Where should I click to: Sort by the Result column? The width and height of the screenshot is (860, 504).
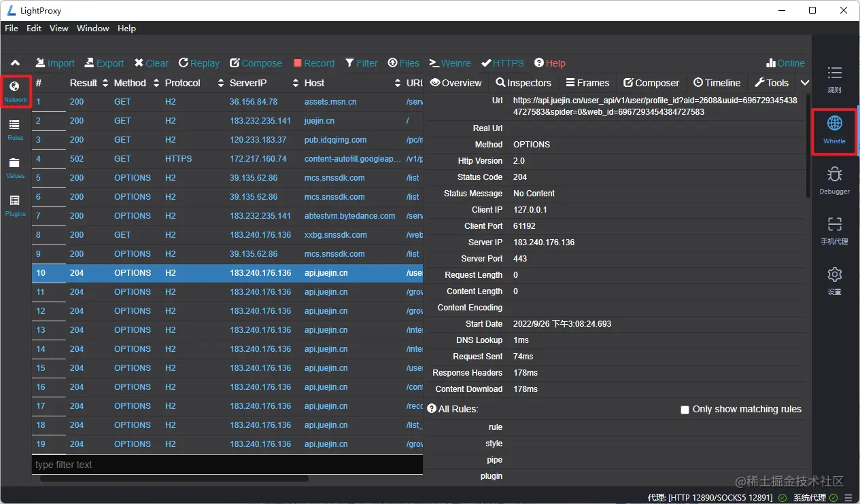89,83
